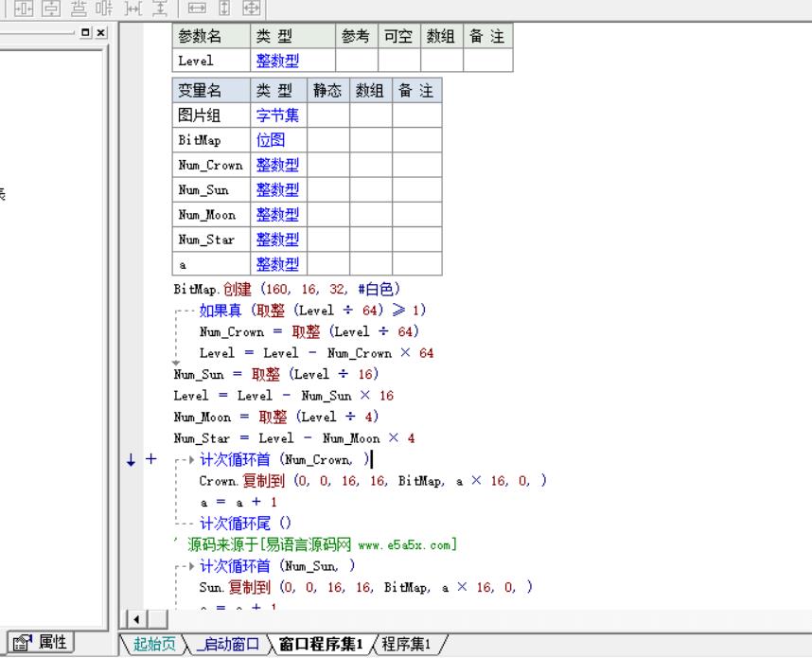Switch to the 程序集1 tab
Screen dimensions: 812x658
click(407, 644)
